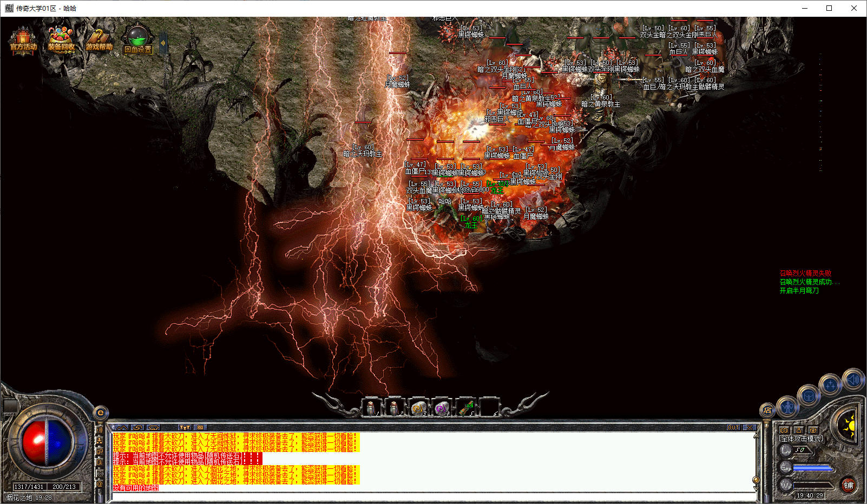Toggle the sound speaker round button
The height and width of the screenshot is (504, 867).
[x=853, y=380]
